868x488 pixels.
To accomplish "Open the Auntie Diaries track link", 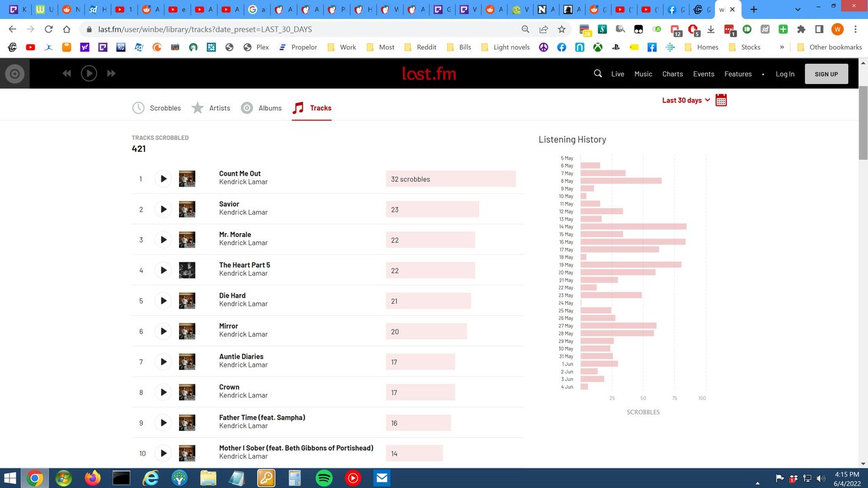I will (241, 357).
